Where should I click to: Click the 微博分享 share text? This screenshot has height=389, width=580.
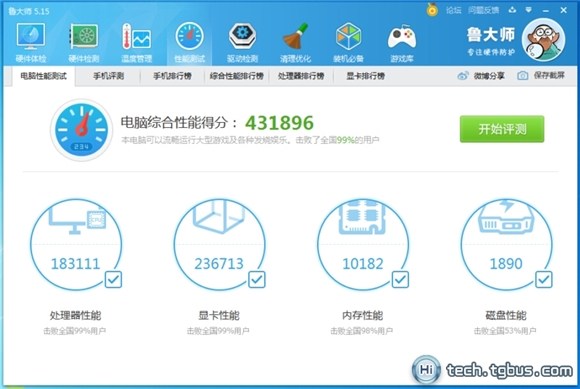click(489, 76)
